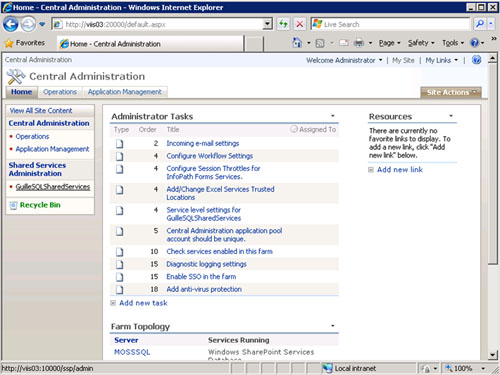The height and width of the screenshot is (375, 500).
Task: Open the Site Actions menu
Action: click(451, 92)
